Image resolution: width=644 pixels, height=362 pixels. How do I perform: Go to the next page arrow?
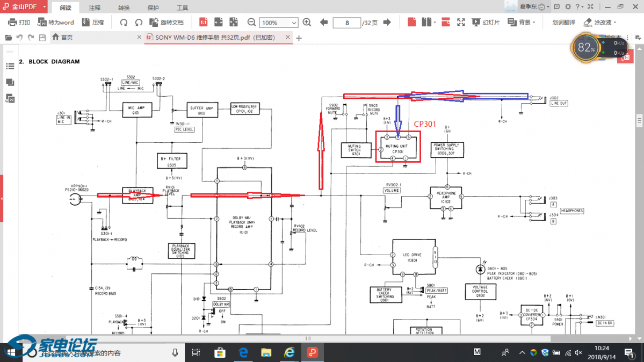coord(387,23)
